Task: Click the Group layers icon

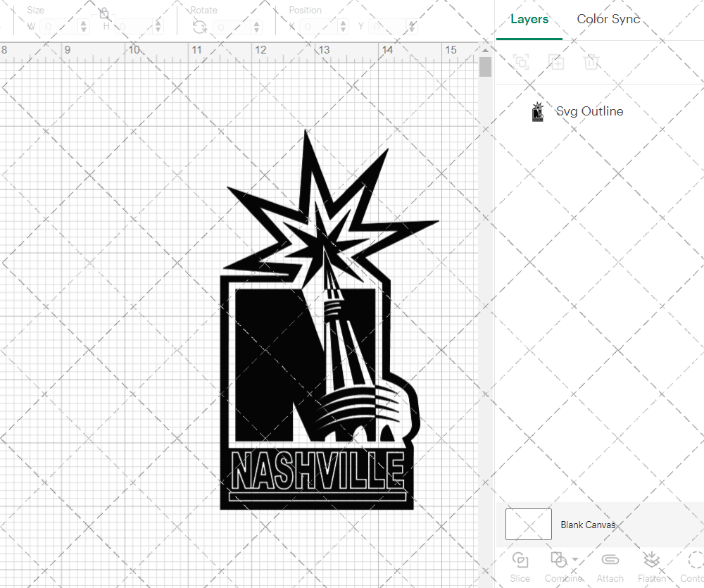Action: (521, 61)
